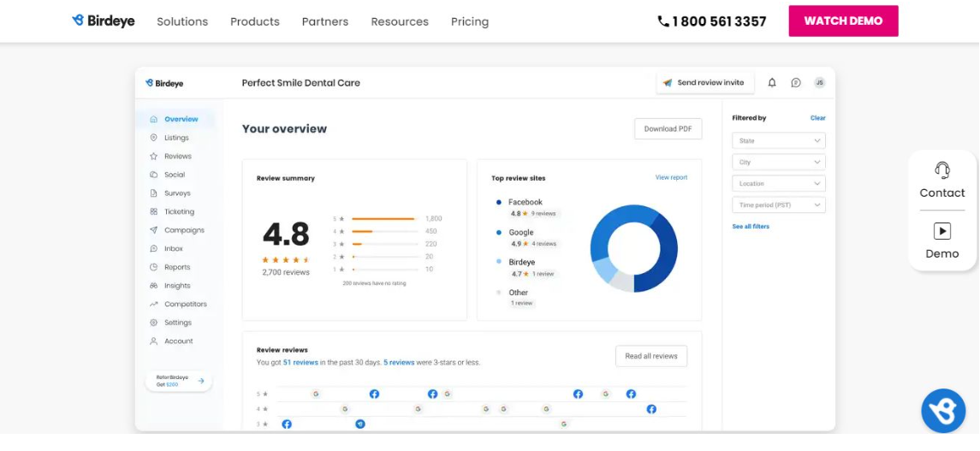The height and width of the screenshot is (451, 980).
Task: Click the 3-star rating bar
Action: [x=385, y=244]
